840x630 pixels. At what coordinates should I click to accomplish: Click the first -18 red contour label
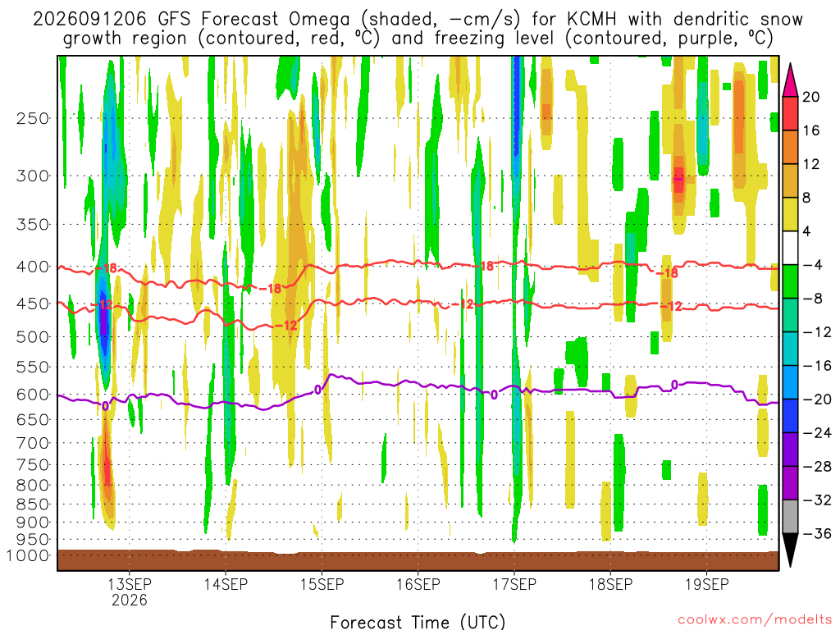[x=109, y=268]
